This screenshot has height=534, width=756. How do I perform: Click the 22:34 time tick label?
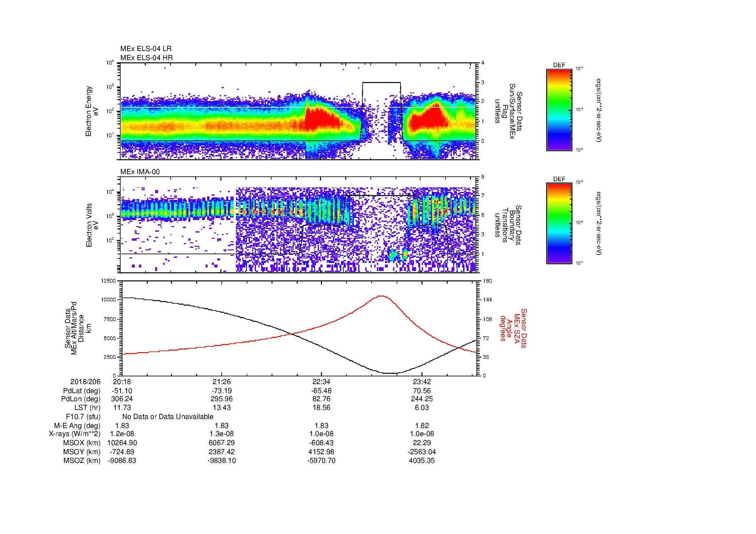click(x=321, y=382)
